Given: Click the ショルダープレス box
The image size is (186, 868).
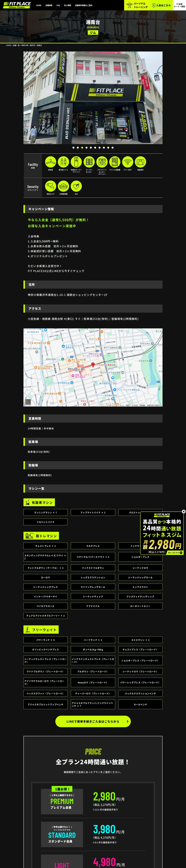Looking at the screenshot, I should [x=140, y=557].
